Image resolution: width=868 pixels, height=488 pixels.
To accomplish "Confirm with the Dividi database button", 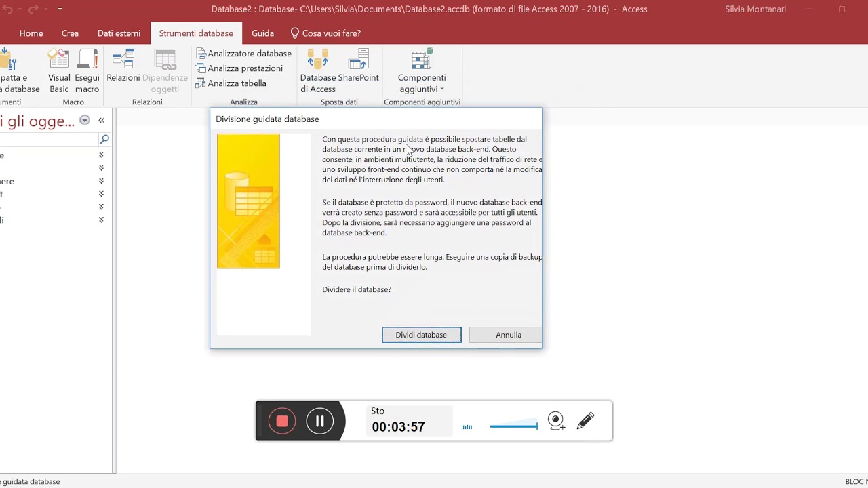I will 421,335.
